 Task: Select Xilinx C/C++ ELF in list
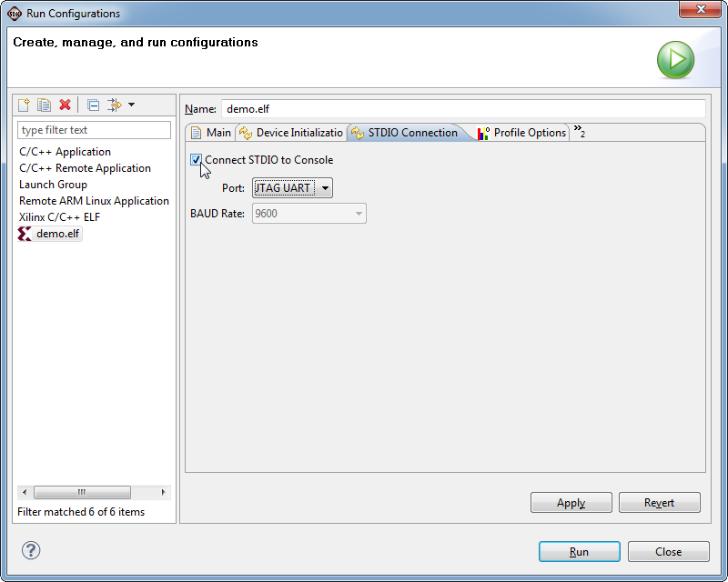pos(59,217)
